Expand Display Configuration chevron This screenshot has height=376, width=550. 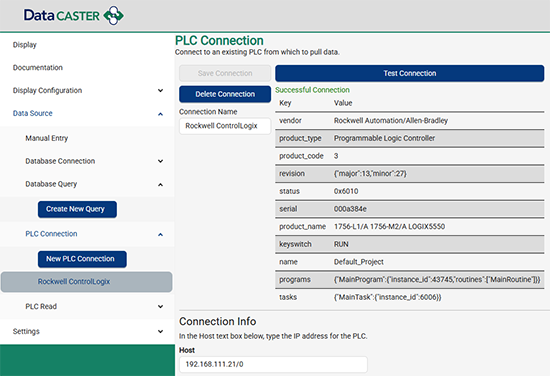point(160,90)
